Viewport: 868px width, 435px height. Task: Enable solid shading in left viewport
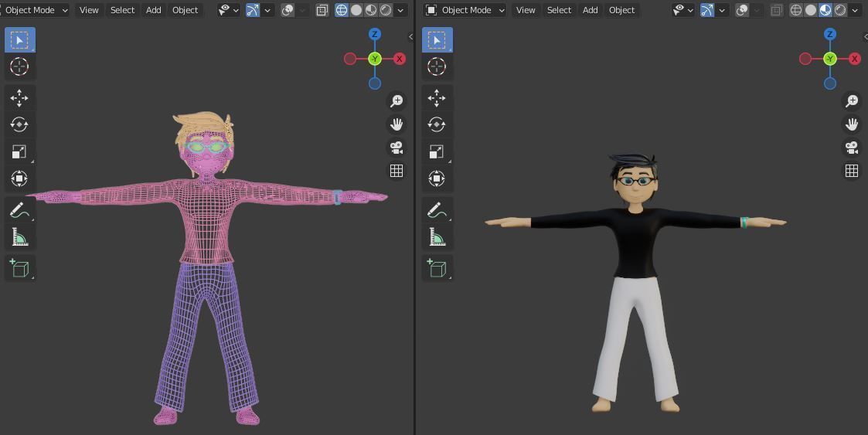(356, 10)
